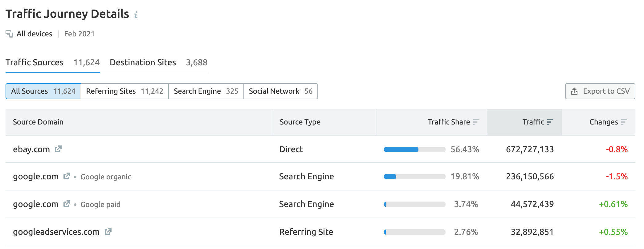Image resolution: width=644 pixels, height=249 pixels.
Task: Click the Changes column sort icon
Action: 624,122
